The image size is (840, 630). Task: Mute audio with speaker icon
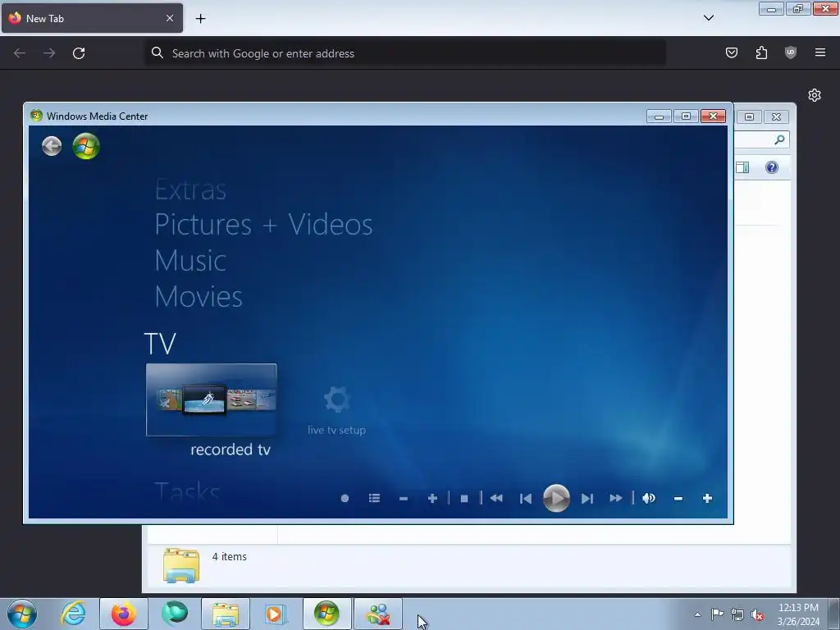click(x=649, y=498)
